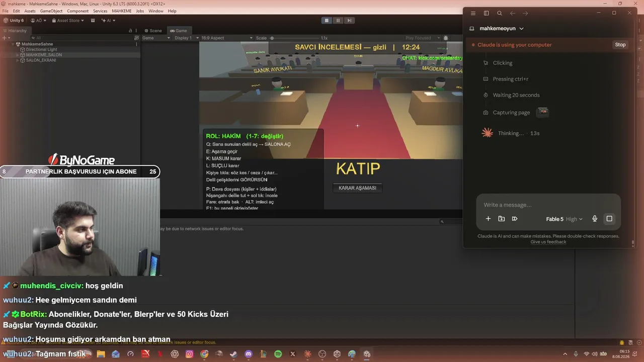Open the Unity 6 hub button
Viewport: 644px width, 362px height.
point(14,21)
